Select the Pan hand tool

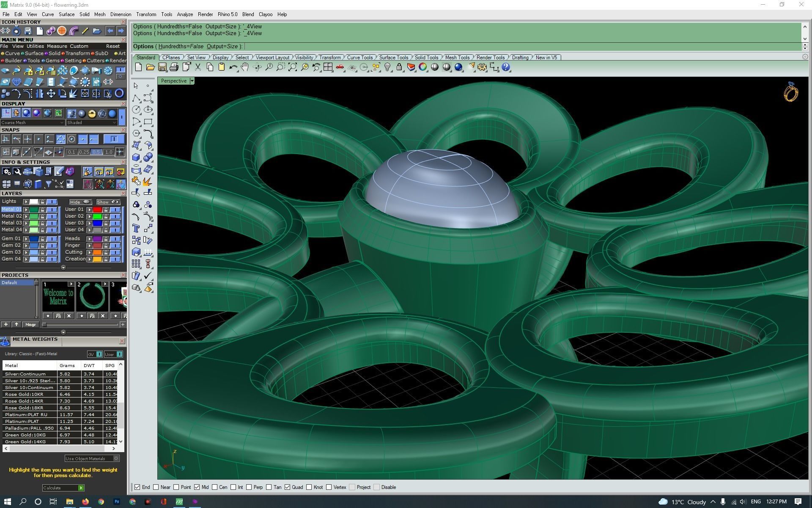pos(245,67)
